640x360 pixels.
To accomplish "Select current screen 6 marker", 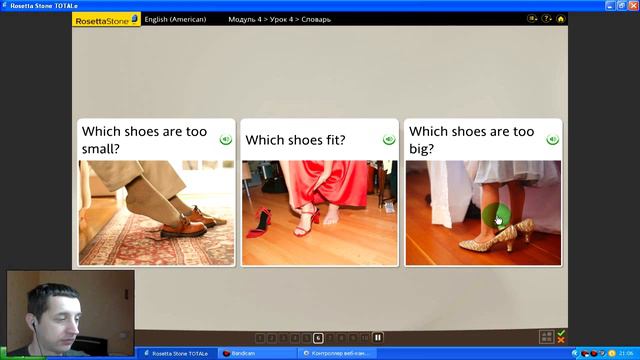I will pyautogui.click(x=318, y=338).
